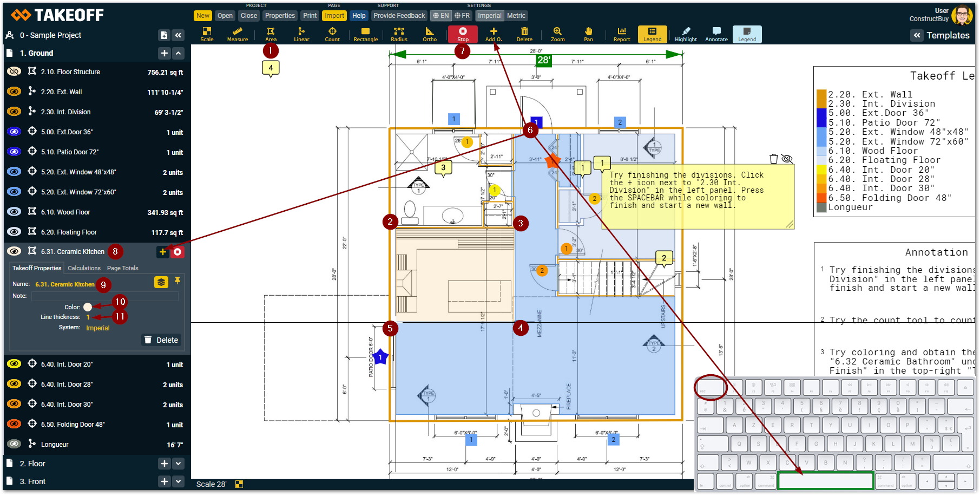Screen dimensions: 980x495
Task: Click the red Stop button in toolbar
Action: (x=463, y=34)
